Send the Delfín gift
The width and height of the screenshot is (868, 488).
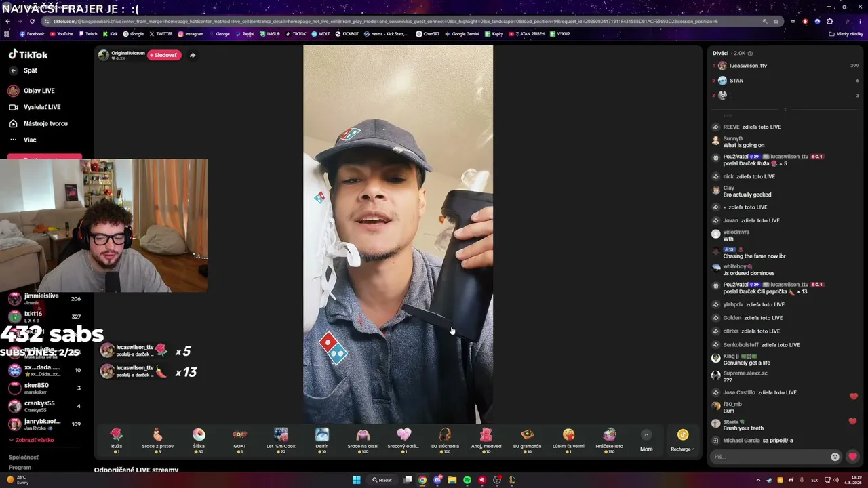coord(322,440)
